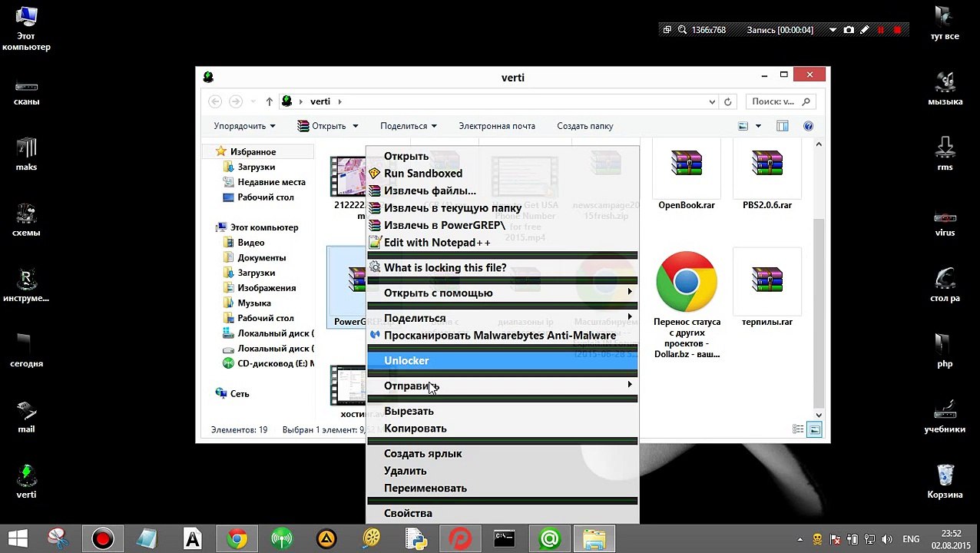Click the search field 'Поиск: v...'
The image size is (980, 553).
pos(780,101)
